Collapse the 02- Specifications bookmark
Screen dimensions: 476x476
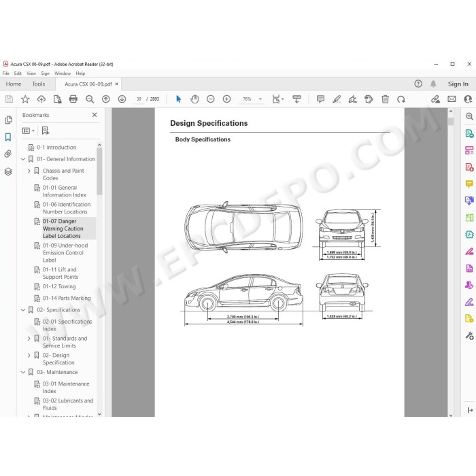pyautogui.click(x=23, y=310)
